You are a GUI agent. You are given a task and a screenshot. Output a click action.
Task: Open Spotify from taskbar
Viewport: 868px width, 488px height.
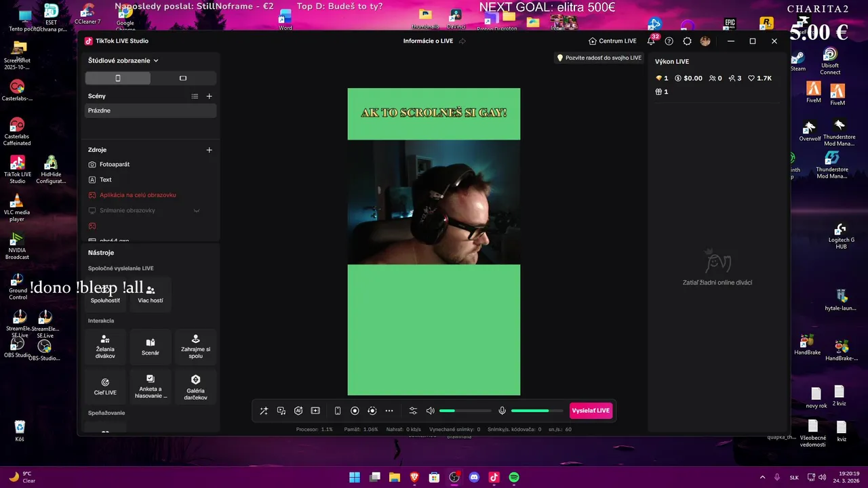coord(514,477)
